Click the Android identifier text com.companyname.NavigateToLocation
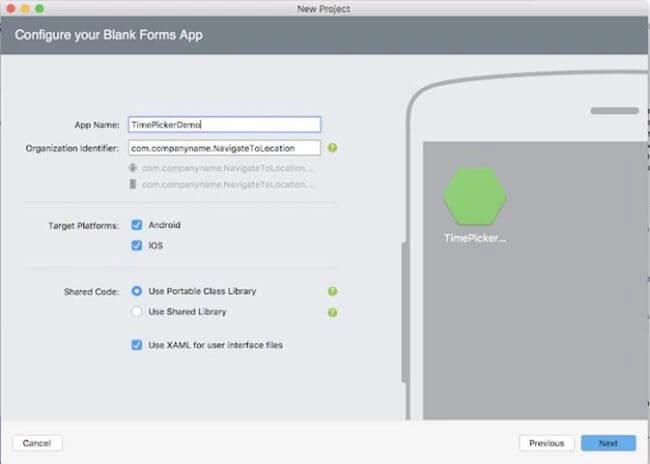This screenshot has width=650, height=464. (228, 168)
